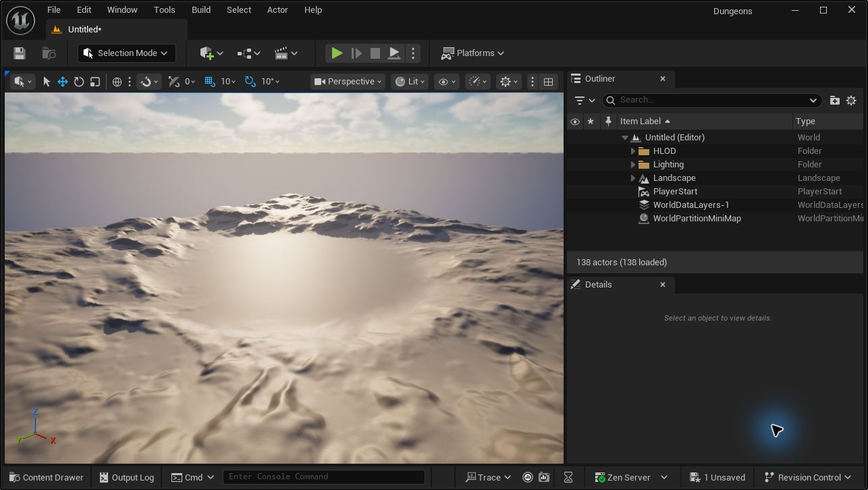
Task: Open Outliner settings gear
Action: (x=851, y=101)
